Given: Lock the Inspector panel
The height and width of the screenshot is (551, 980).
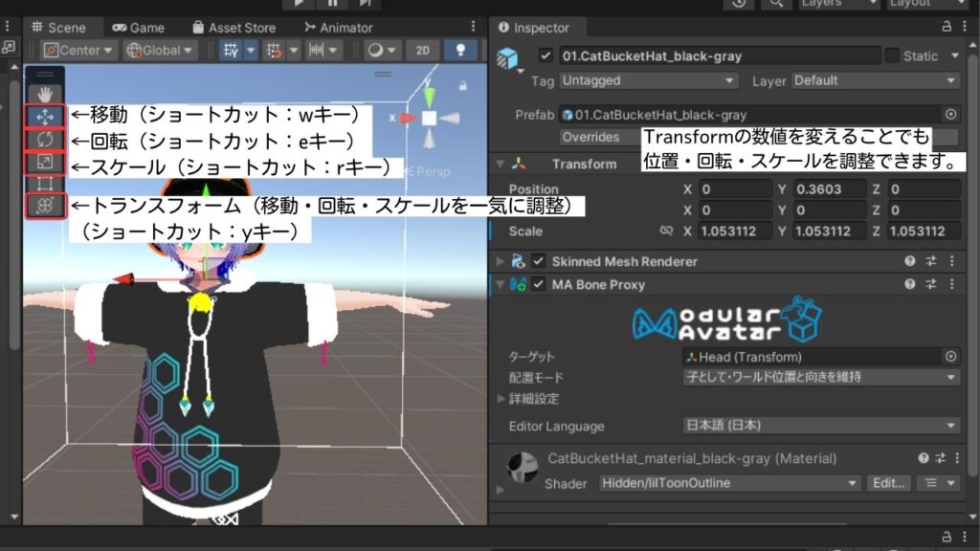Looking at the screenshot, I should click(x=947, y=26).
